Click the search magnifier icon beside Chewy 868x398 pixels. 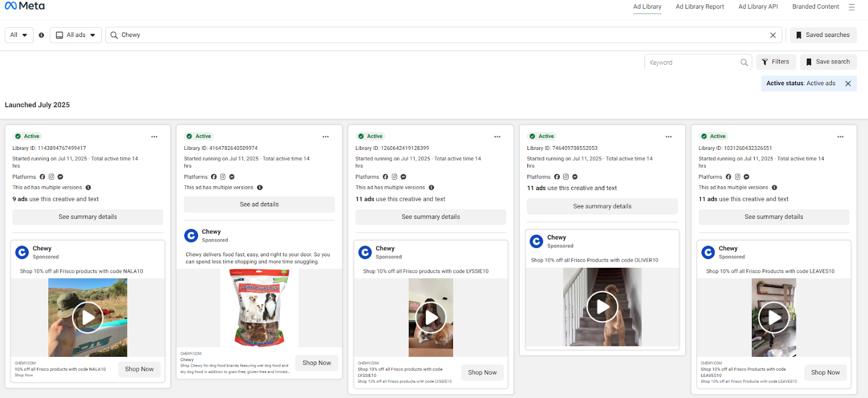114,35
